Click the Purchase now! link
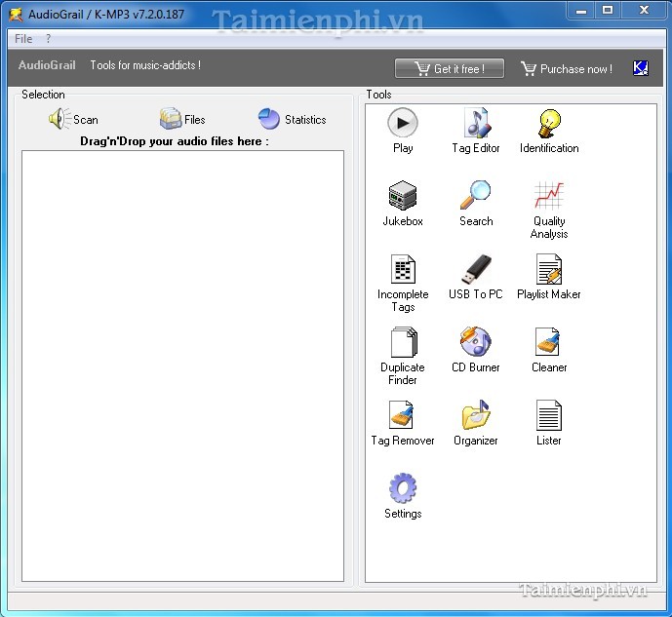The image size is (672, 617). 567,68
